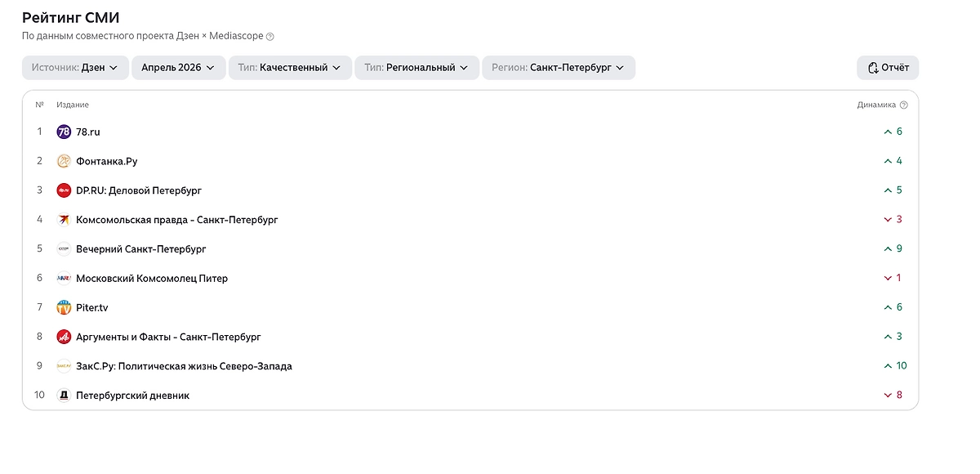Click the Рейтинг СМИ page heading
The height and width of the screenshot is (474, 980).
coord(71,18)
